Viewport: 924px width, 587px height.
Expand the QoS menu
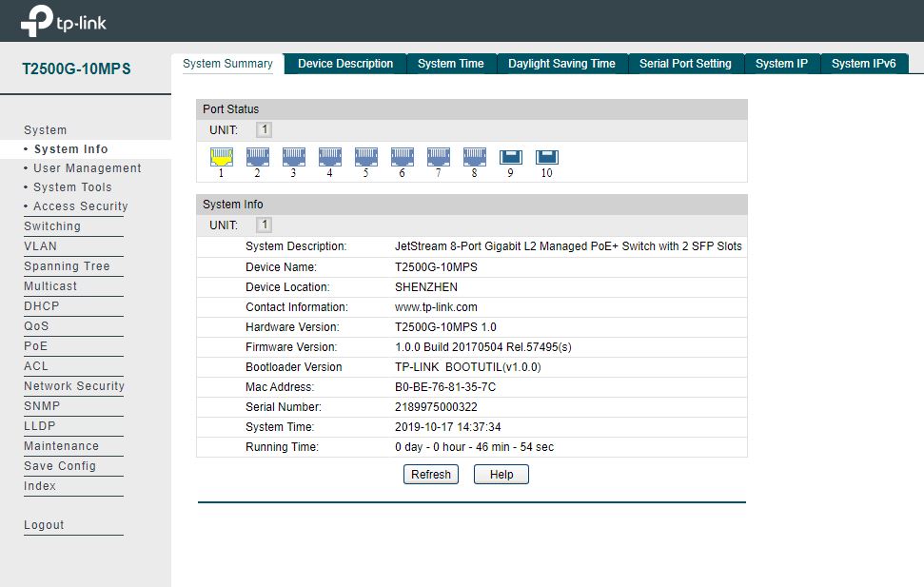pos(36,326)
